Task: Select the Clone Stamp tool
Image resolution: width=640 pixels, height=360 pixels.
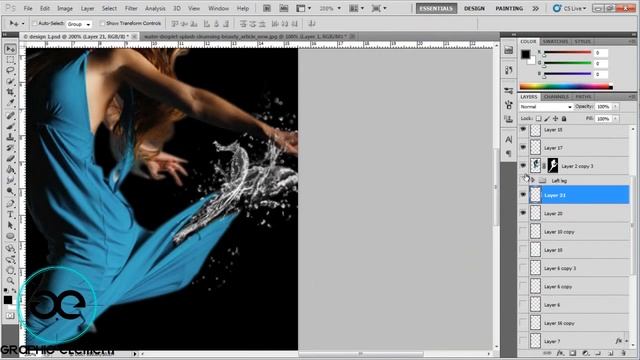Action: click(x=10, y=137)
